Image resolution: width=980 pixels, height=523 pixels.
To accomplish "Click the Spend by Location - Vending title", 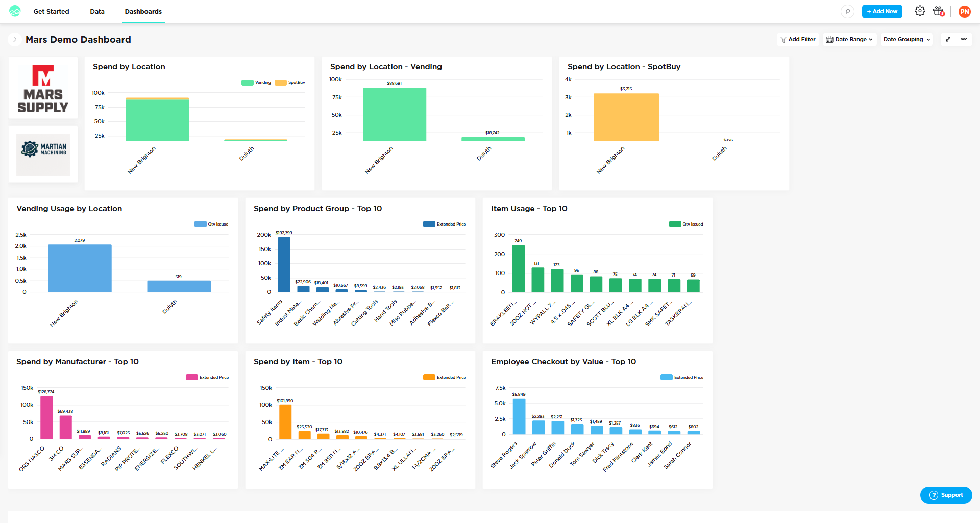I will pyautogui.click(x=386, y=67).
